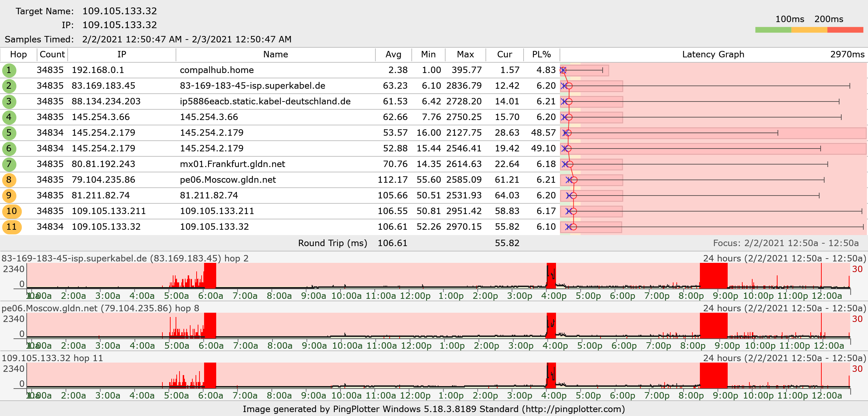Click the hop 8 orange circle icon
This screenshot has width=868, height=416.
point(9,180)
